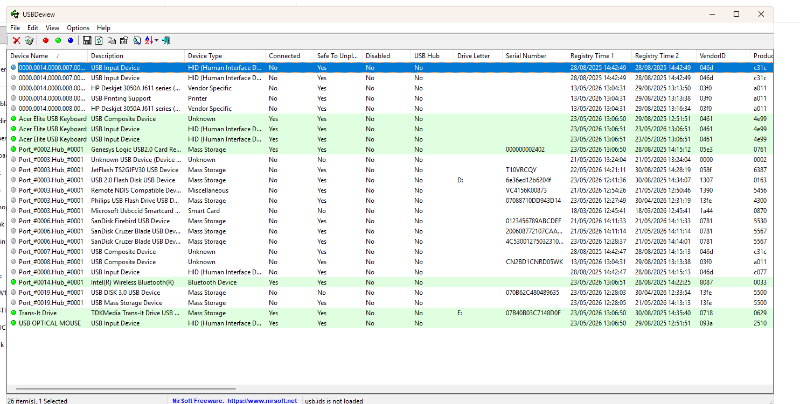Select USB Mass Storage Device description cell

[127, 302]
